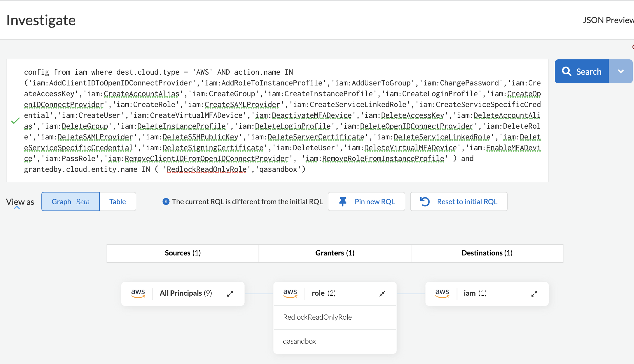Screen dimensions: 634x364
Task: Click the Pin new RQL button
Action: (374, 201)
